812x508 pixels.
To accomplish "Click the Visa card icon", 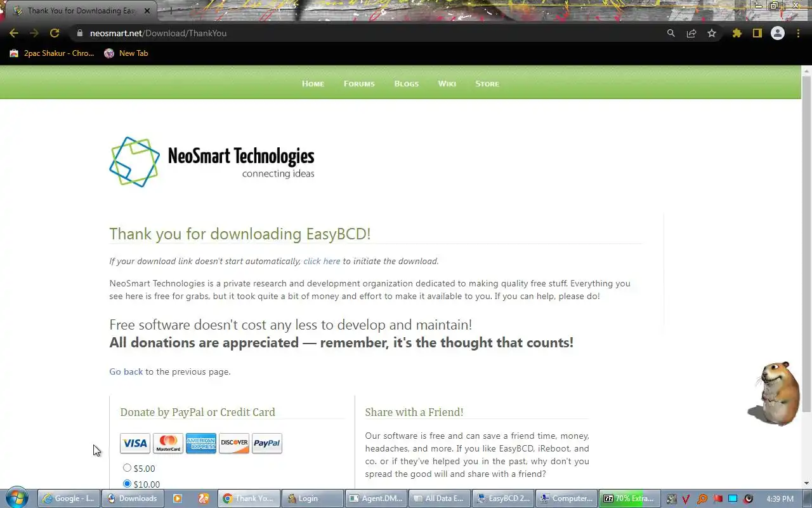I will click(135, 443).
